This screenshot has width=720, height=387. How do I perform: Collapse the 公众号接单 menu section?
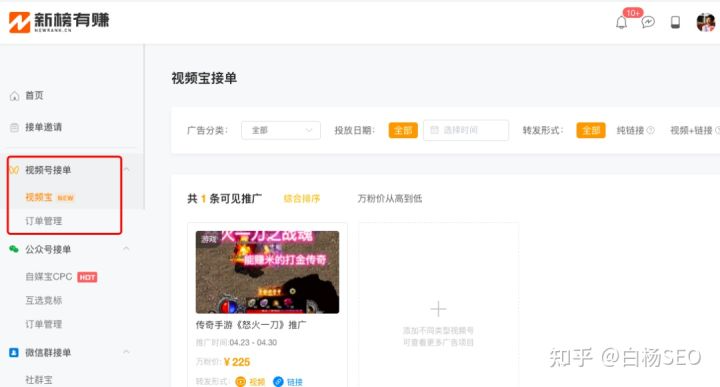coord(127,249)
